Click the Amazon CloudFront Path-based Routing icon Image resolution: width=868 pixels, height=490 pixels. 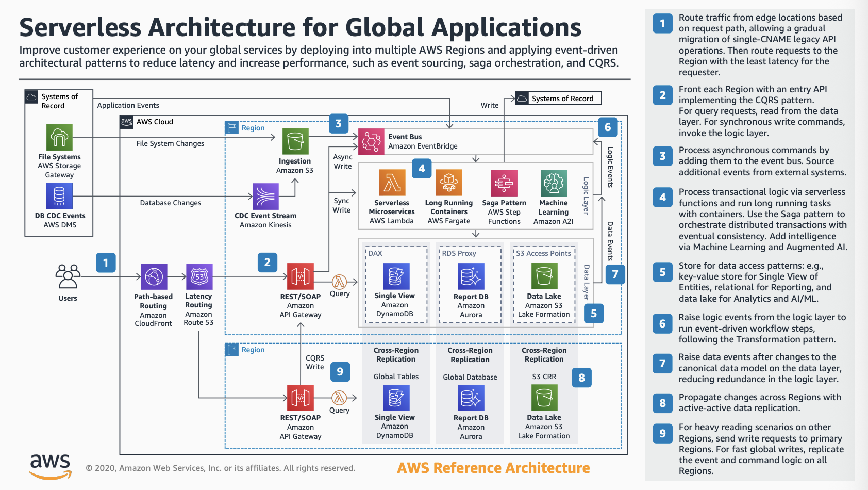[154, 277]
